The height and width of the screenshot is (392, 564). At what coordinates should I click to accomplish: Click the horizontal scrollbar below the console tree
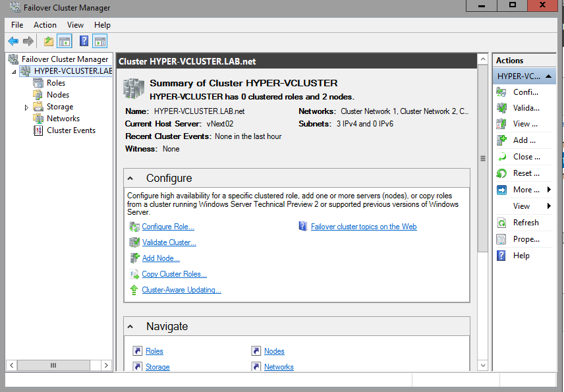[x=53, y=364]
